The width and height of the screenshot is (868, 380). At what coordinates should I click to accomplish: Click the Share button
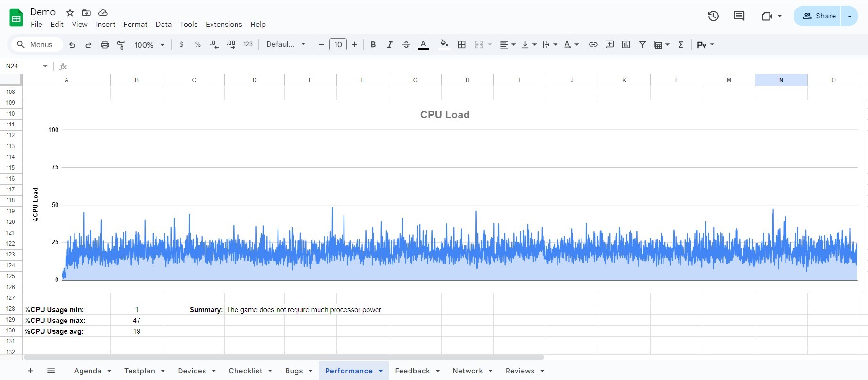click(x=819, y=16)
